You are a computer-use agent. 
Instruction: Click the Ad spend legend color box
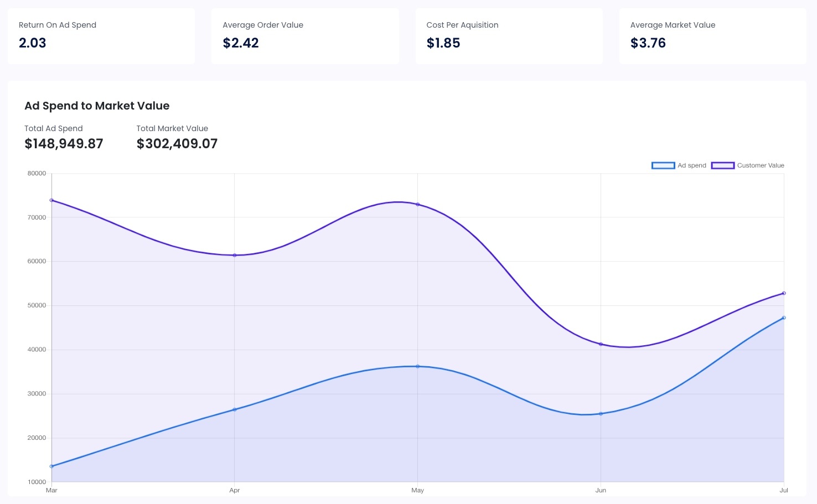pyautogui.click(x=663, y=165)
